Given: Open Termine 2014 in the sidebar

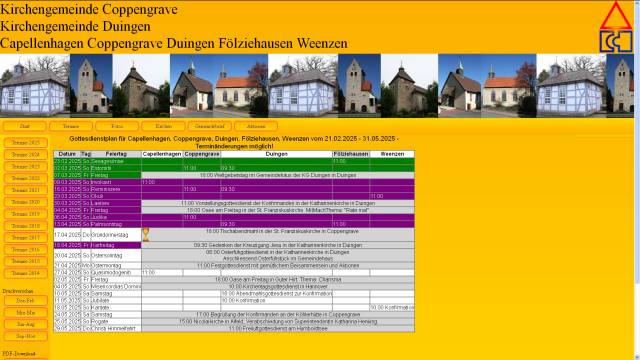Looking at the screenshot, I should pos(26,273).
